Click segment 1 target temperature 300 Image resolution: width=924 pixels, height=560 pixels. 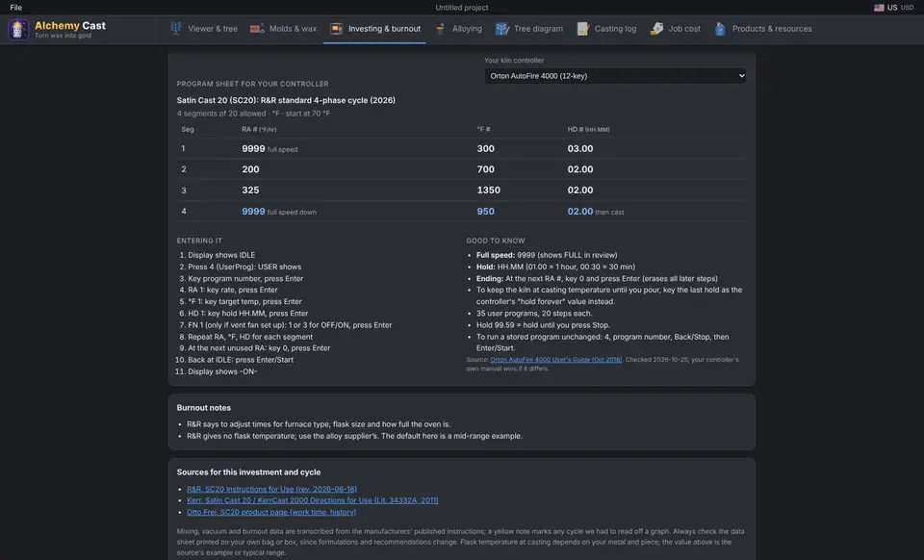[x=485, y=149]
